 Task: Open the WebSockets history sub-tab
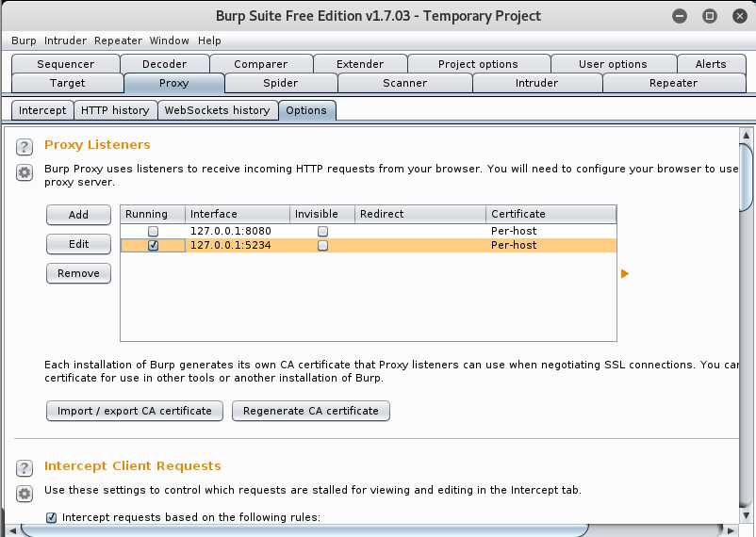pyautogui.click(x=218, y=110)
